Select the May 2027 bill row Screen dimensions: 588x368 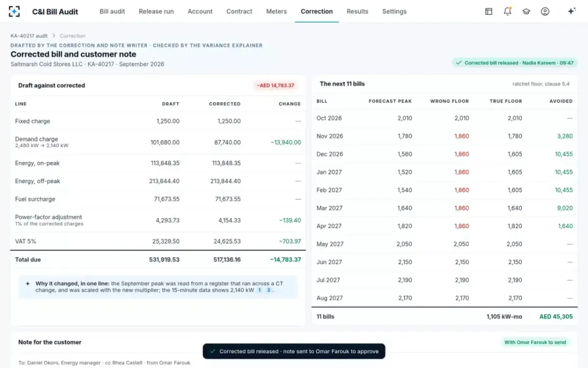[x=444, y=244]
